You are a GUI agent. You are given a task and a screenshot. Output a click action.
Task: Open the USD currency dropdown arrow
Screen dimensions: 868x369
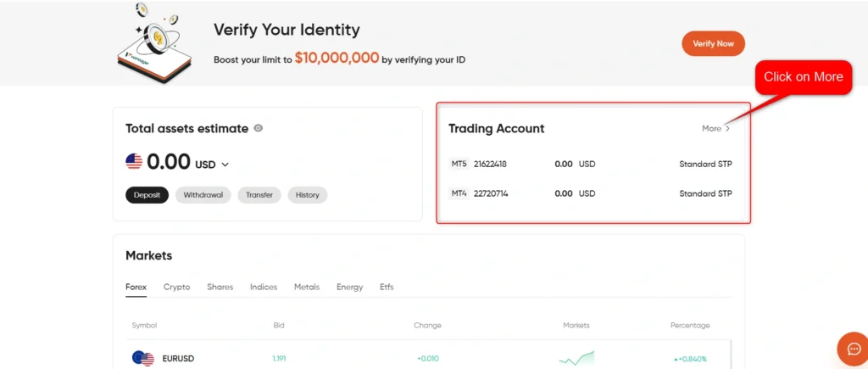point(225,165)
